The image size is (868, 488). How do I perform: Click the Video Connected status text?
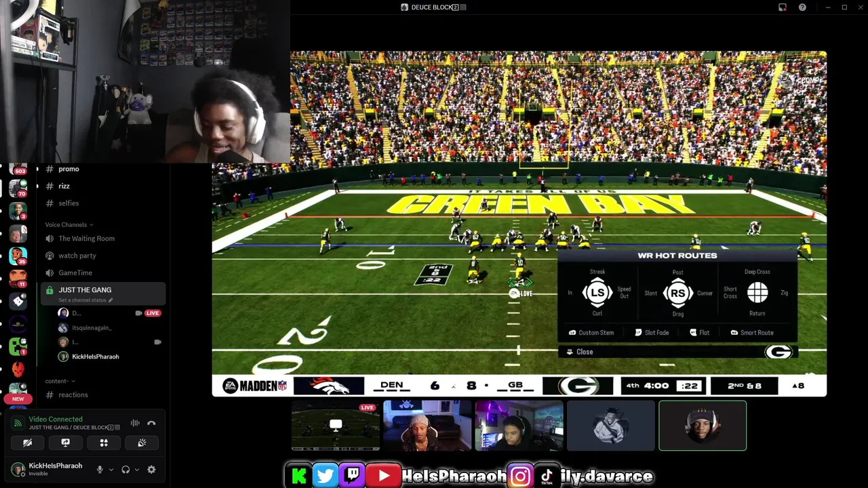[x=56, y=419]
